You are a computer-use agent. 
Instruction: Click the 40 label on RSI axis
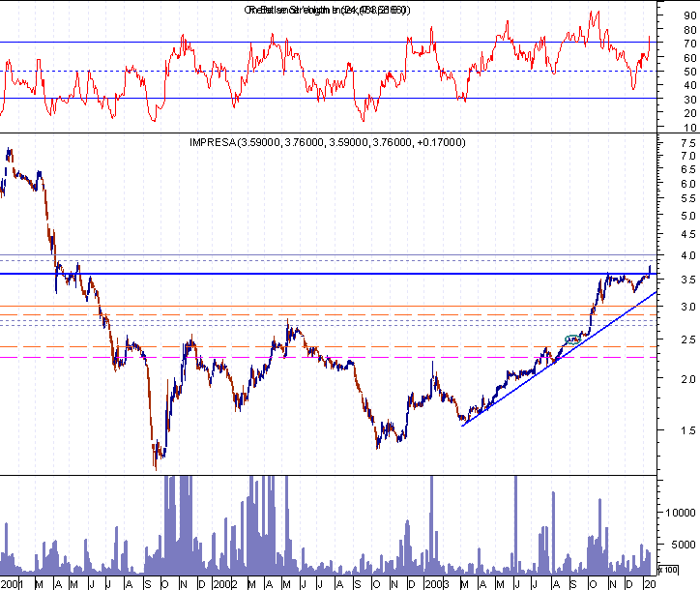pyautogui.click(x=689, y=85)
